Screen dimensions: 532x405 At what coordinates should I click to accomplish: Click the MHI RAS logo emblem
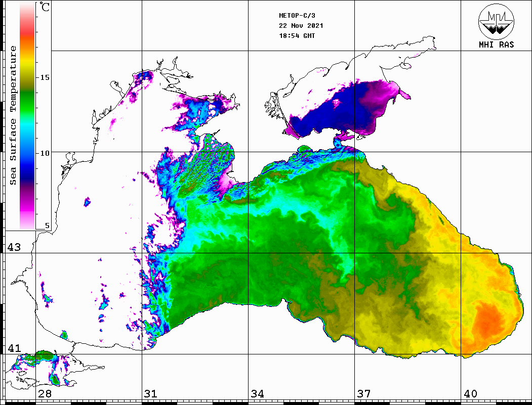pos(497,21)
